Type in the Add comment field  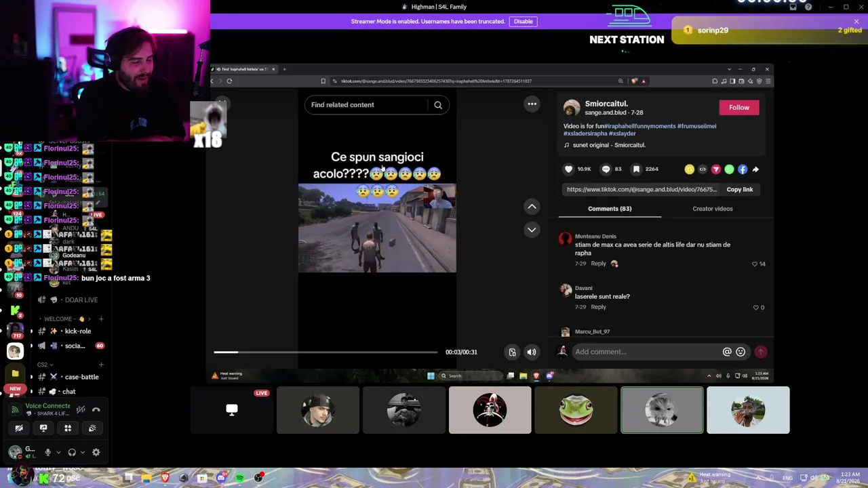tap(648, 352)
